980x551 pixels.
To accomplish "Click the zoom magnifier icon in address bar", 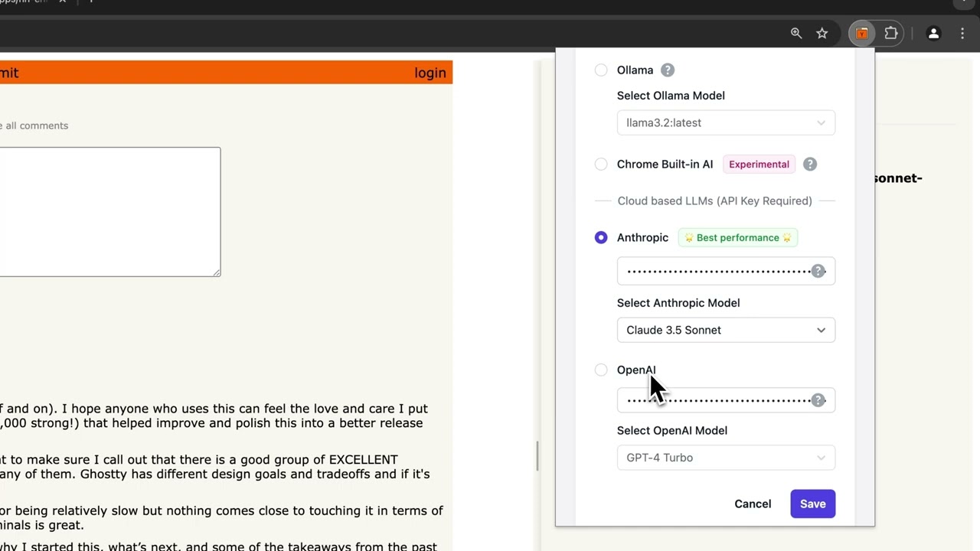I will point(796,33).
